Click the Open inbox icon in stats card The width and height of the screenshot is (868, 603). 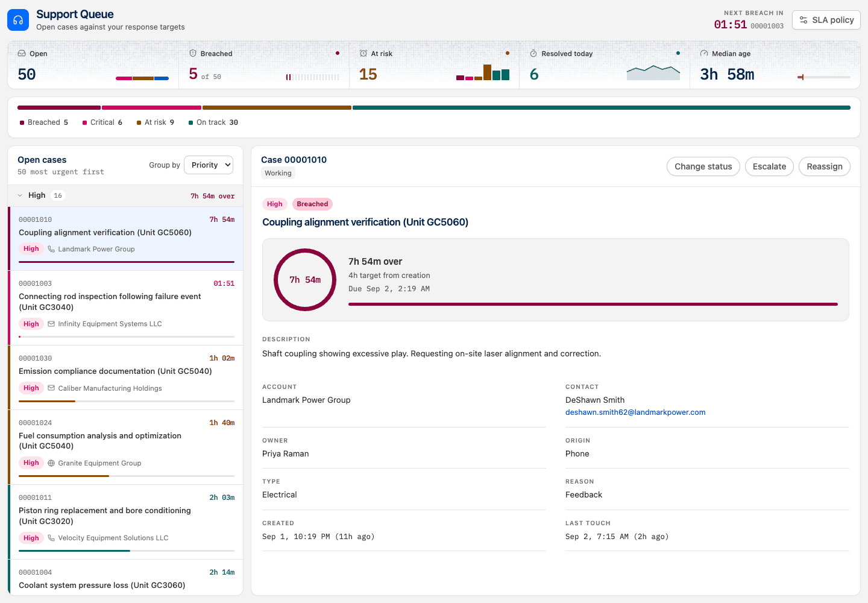(x=22, y=54)
